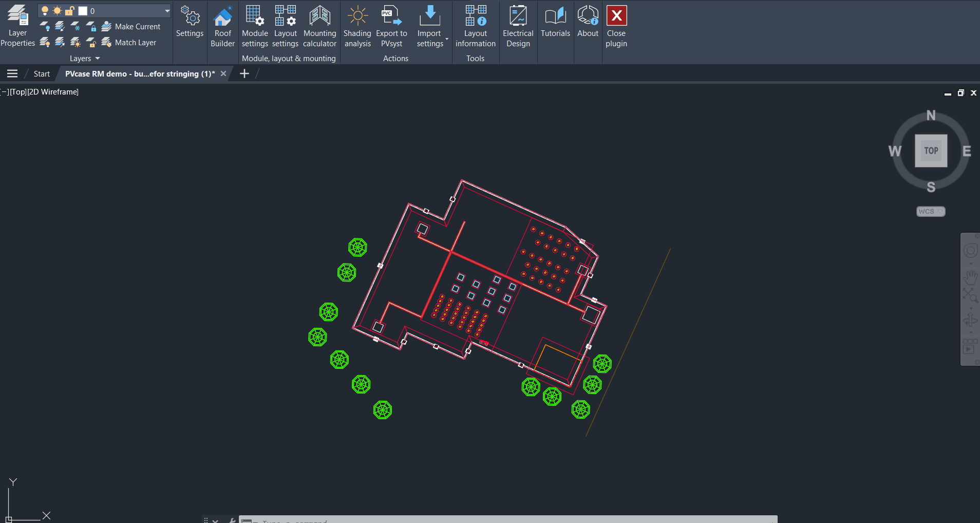
Task: Open the WCS coordinate system dropdown
Action: [x=931, y=211]
